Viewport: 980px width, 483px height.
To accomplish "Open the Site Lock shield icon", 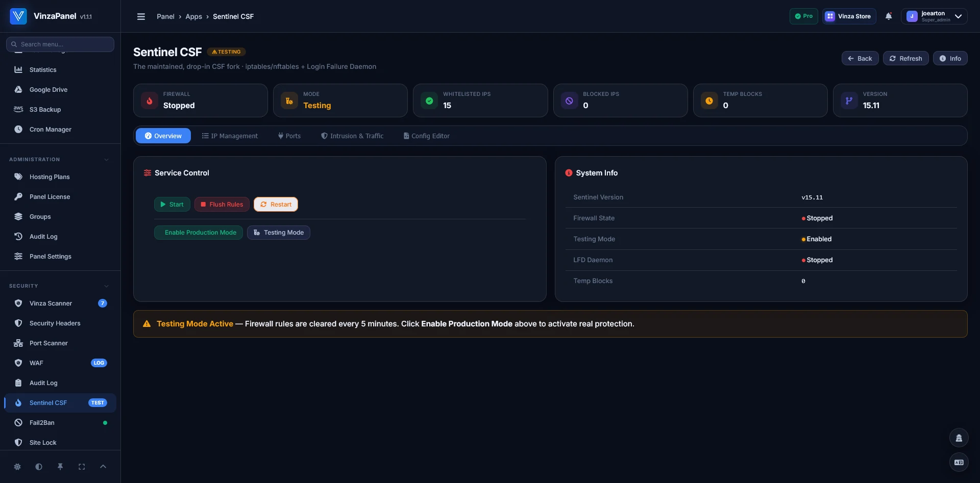I will tap(18, 443).
